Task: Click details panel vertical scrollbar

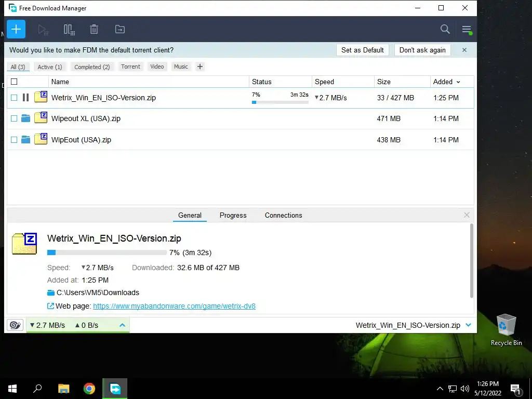Action: click(x=472, y=261)
